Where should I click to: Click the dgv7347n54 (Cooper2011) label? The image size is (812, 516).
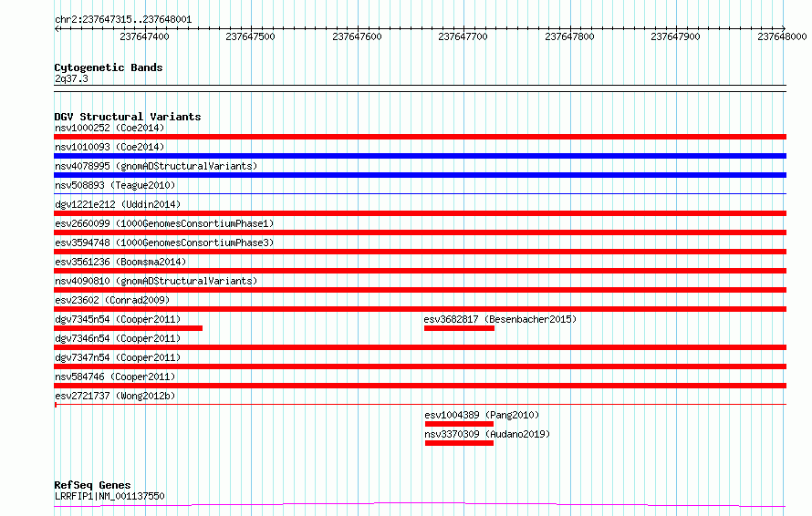(118, 357)
